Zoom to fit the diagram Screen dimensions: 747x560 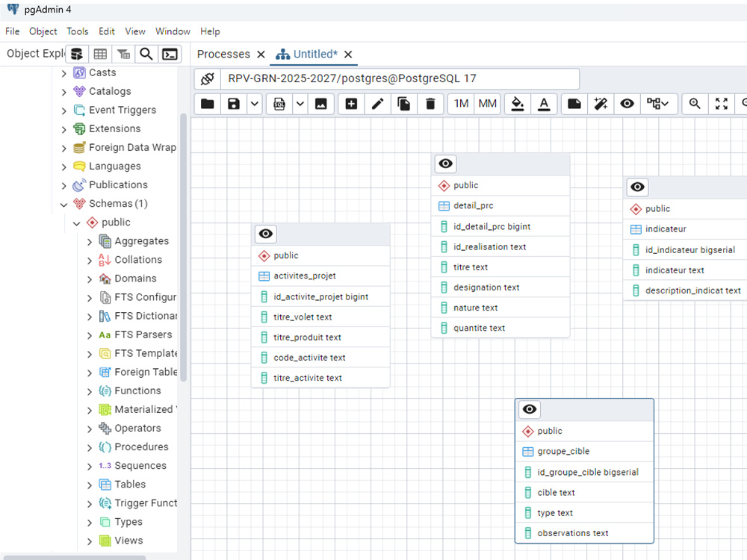point(722,104)
